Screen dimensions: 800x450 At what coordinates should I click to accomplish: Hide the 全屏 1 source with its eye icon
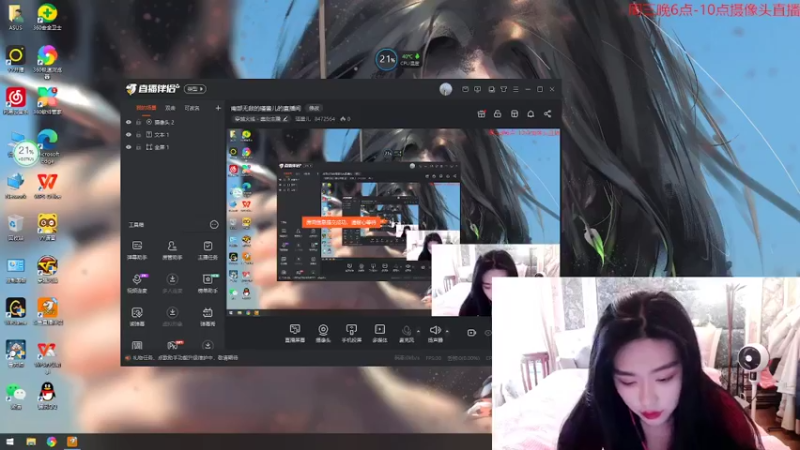[x=129, y=147]
